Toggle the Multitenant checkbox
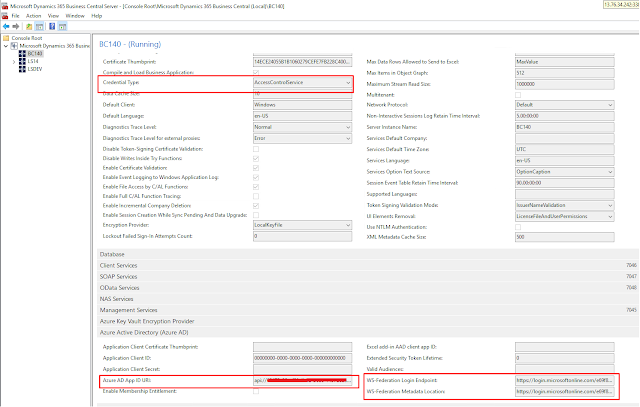The width and height of the screenshot is (640, 407). [518, 95]
